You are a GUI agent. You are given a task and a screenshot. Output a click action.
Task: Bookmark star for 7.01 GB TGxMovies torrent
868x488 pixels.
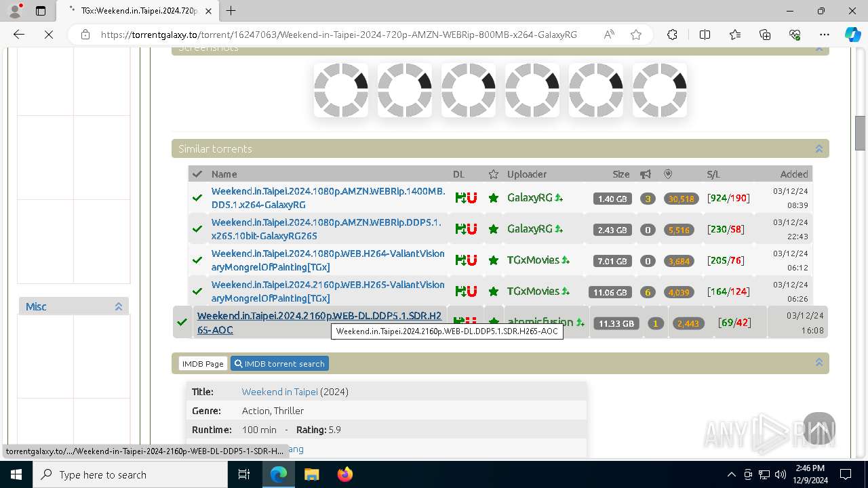[x=494, y=260]
